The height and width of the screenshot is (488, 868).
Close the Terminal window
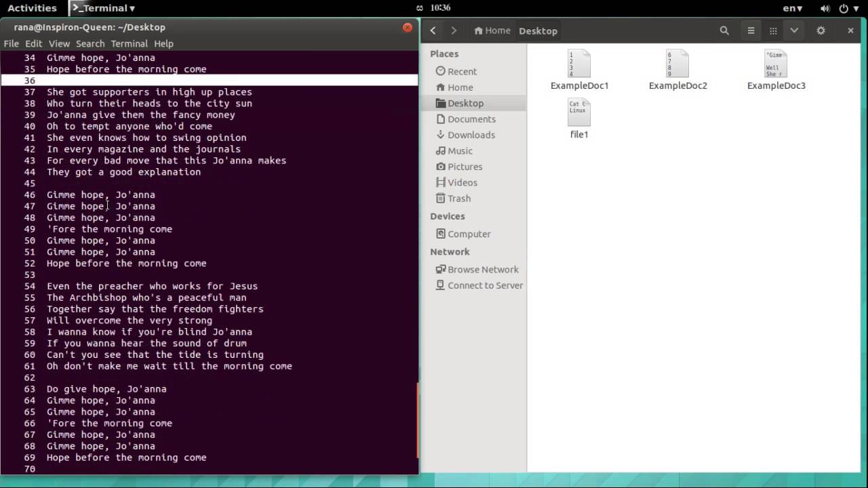pos(408,28)
